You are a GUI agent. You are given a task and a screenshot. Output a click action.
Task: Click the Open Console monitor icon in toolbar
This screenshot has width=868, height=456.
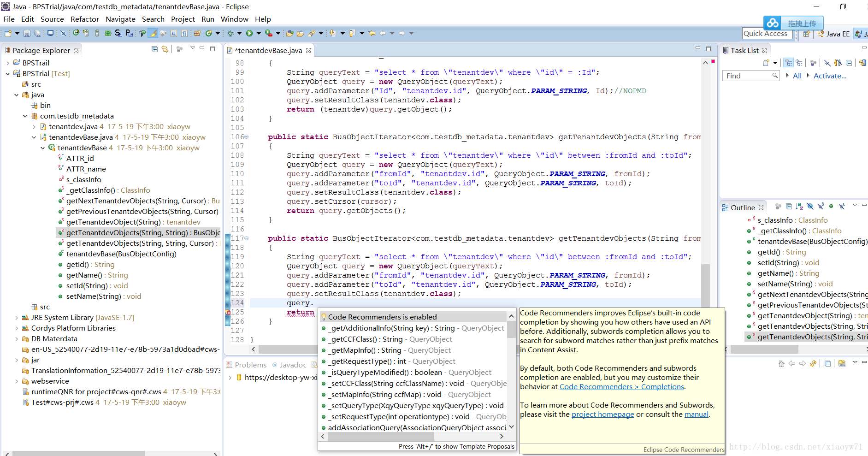(x=50, y=33)
